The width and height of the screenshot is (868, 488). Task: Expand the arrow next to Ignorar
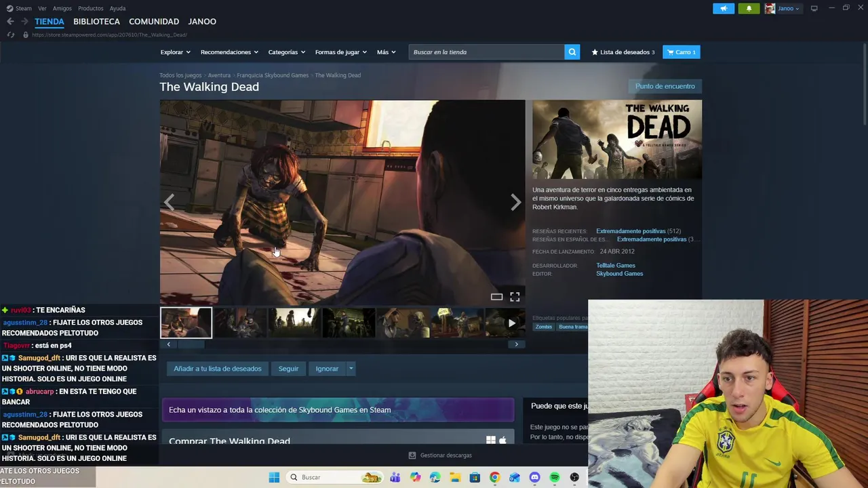[351, 369]
